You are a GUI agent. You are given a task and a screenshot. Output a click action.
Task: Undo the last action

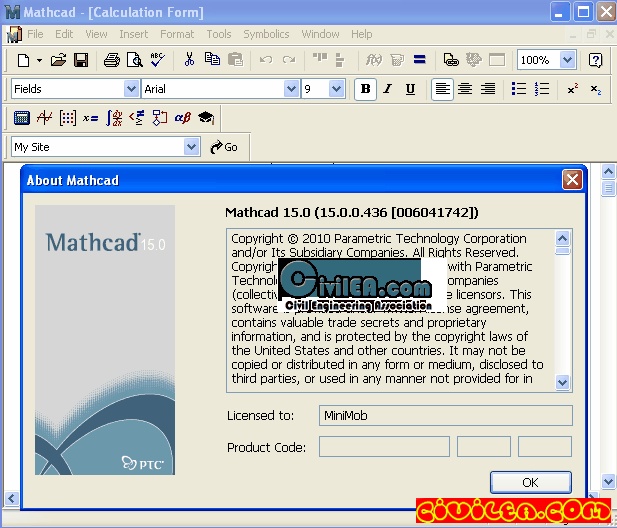[266, 60]
